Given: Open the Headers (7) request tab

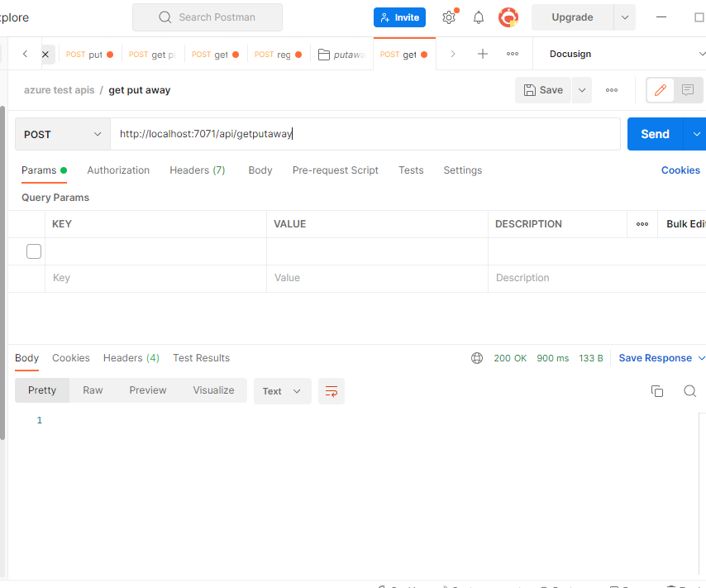Looking at the screenshot, I should (198, 170).
